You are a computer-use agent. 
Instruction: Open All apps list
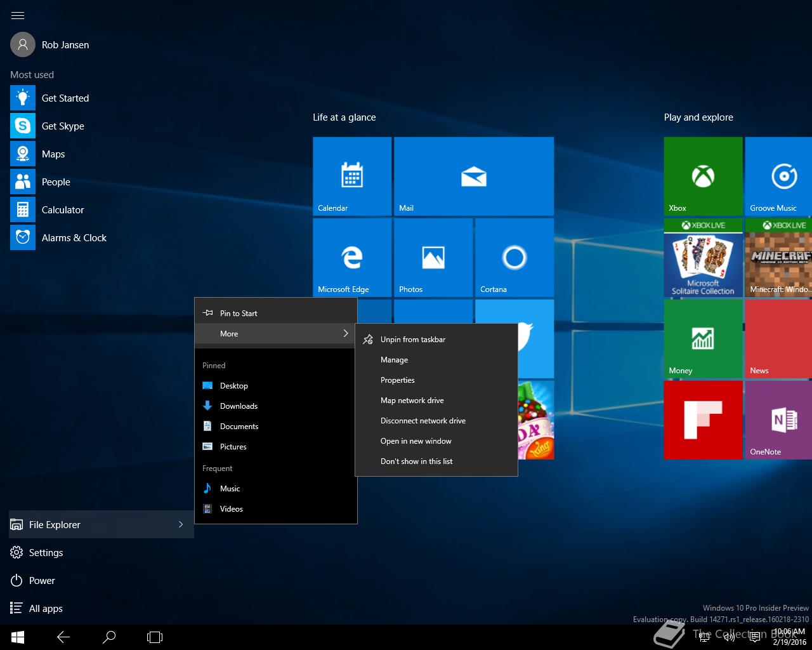[x=101, y=608]
